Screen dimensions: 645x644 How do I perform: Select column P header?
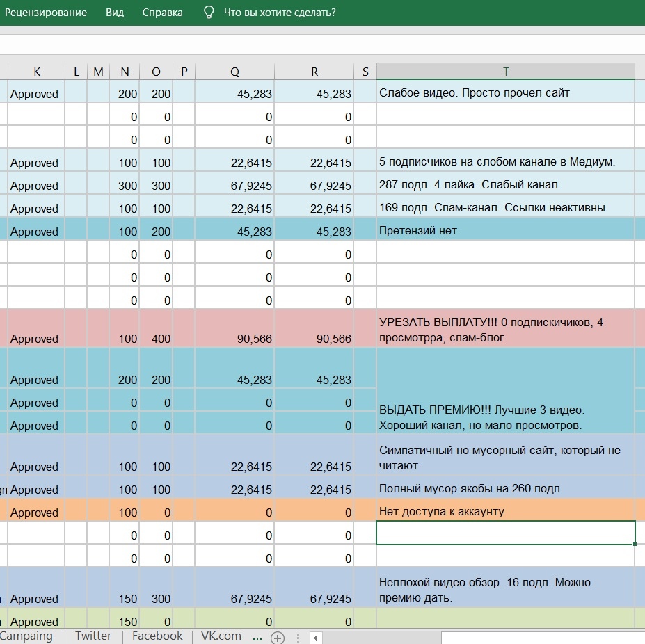pyautogui.click(x=184, y=72)
